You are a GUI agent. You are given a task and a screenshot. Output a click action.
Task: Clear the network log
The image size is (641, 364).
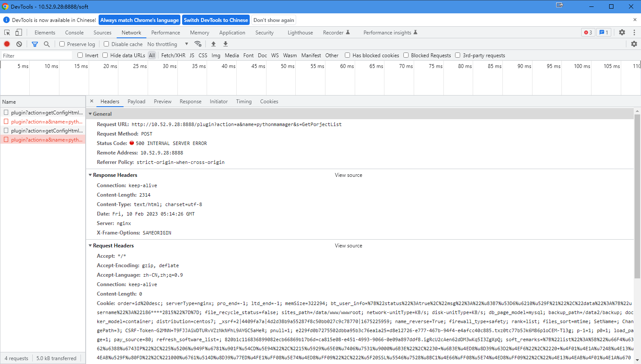click(x=19, y=44)
